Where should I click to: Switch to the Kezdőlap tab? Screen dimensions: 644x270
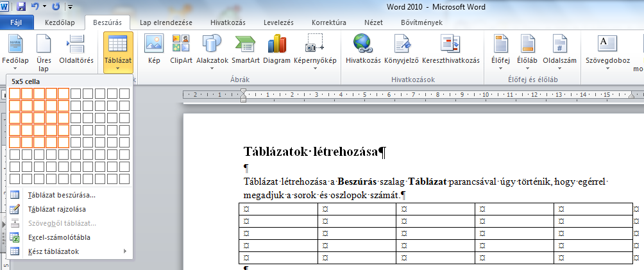coord(60,22)
